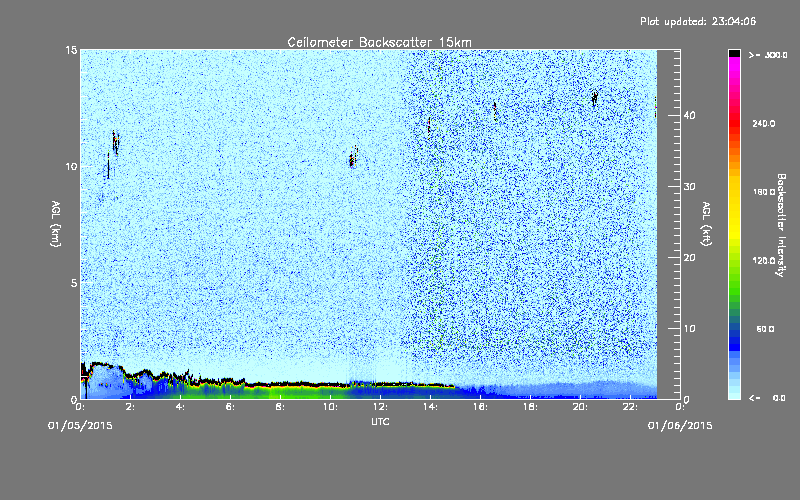Click the '10:' hour tick label
Screen dimensions: 800x500
click(x=330, y=407)
